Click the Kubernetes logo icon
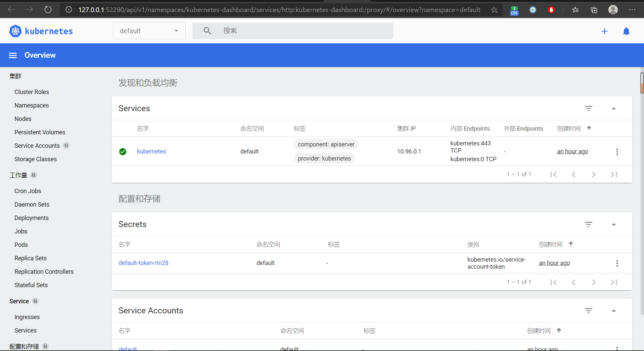The width and height of the screenshot is (644, 351). coord(15,31)
